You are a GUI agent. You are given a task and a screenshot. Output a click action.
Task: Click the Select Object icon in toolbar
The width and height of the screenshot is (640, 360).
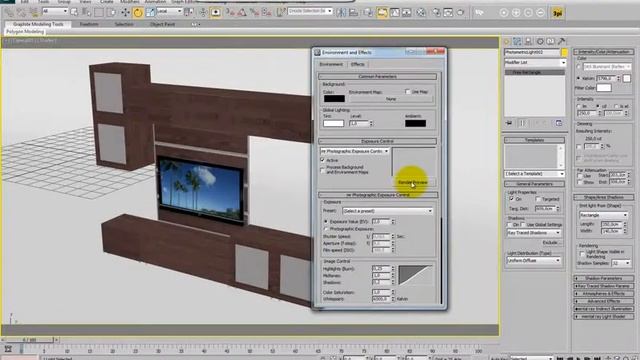tap(74, 13)
